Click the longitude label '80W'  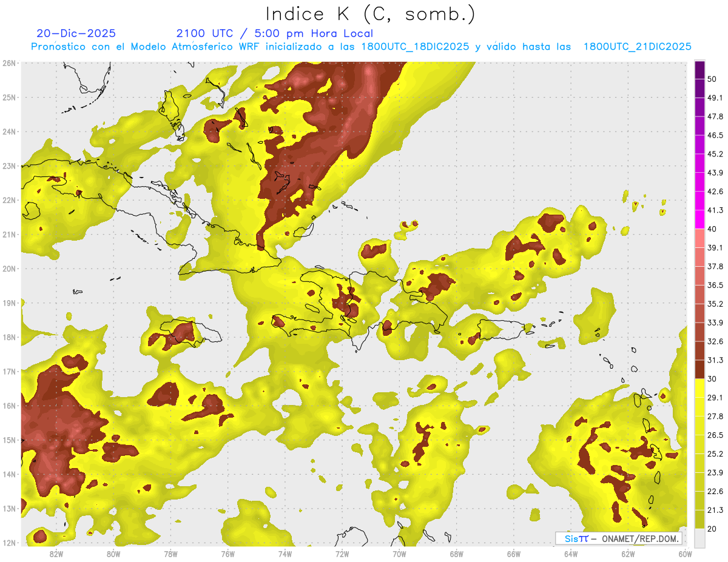113,554
